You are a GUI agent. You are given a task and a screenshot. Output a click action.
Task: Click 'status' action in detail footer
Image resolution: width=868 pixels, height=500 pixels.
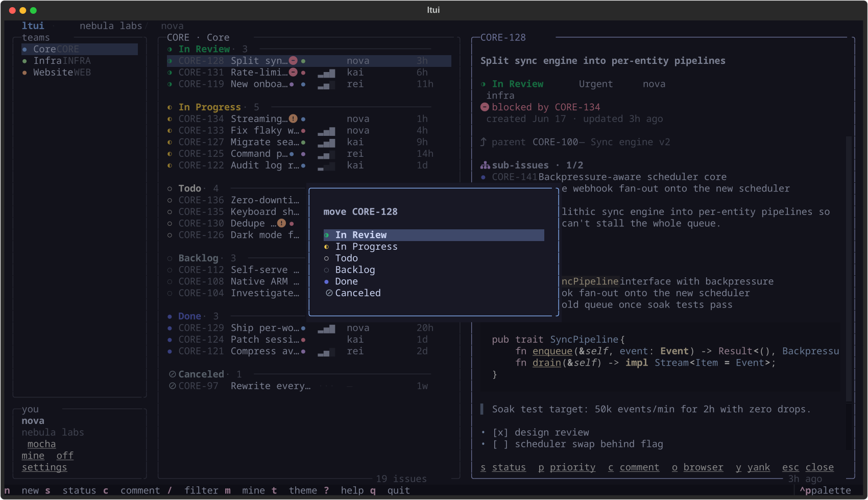point(503,467)
